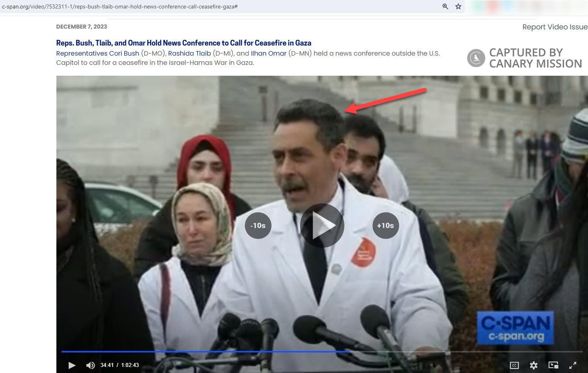Click the C-SPAN watermark logo on video
Image resolution: width=588 pixels, height=373 pixels.
coord(516,328)
